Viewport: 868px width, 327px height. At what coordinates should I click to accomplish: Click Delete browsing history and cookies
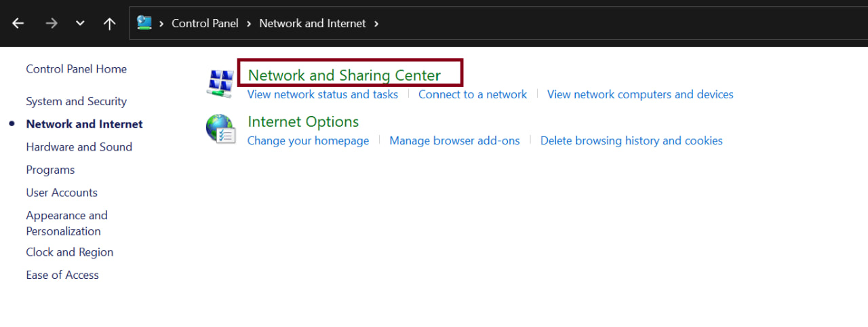coord(631,141)
